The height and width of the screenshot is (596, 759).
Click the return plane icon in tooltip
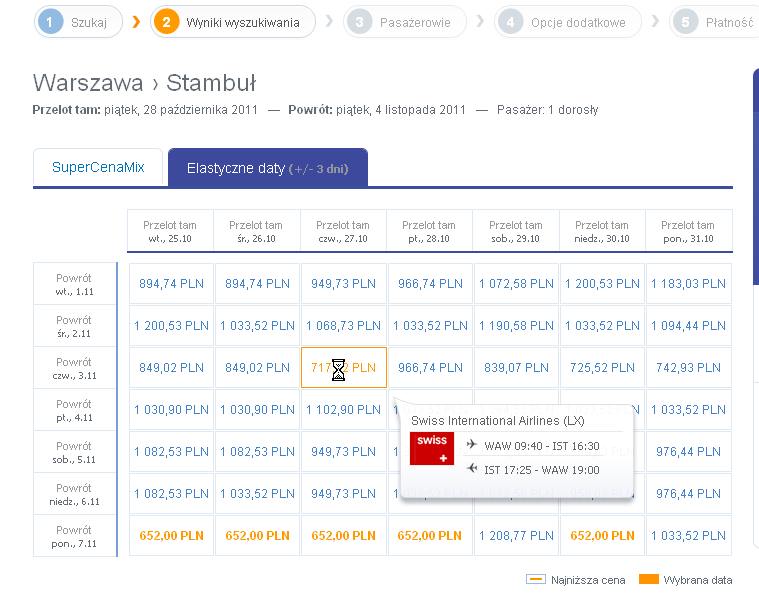(471, 468)
